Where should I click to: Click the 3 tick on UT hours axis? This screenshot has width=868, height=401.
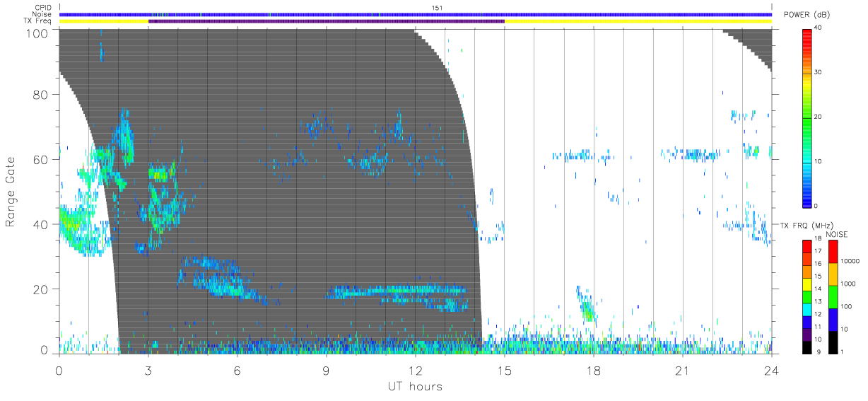click(148, 371)
